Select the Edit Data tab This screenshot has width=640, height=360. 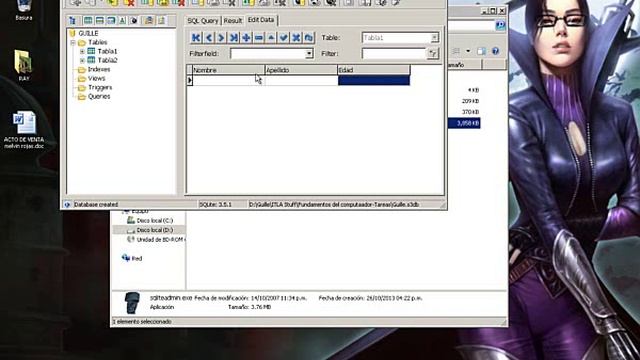(x=261, y=20)
